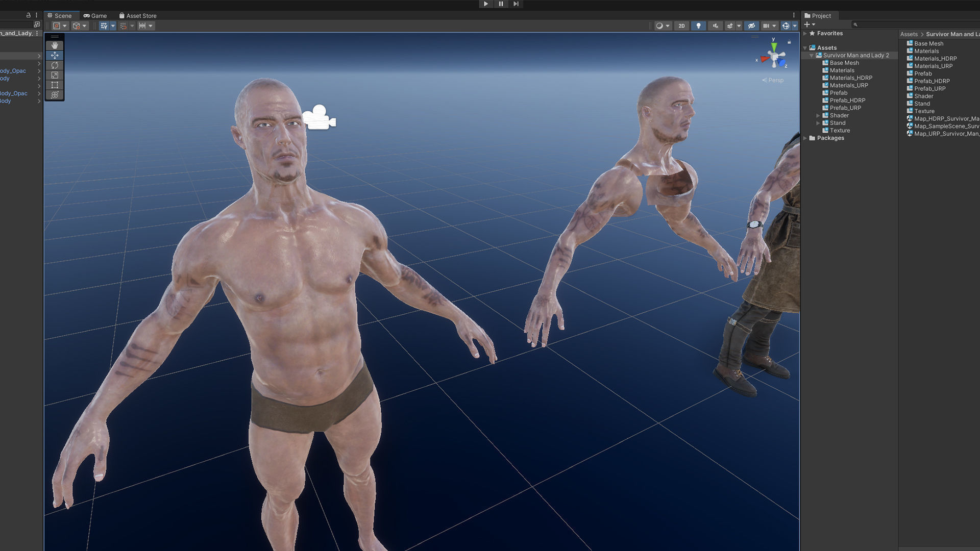Screen dimensions: 980x551
Task: Toggle grid visibility on Y axis
Action: tap(104, 26)
